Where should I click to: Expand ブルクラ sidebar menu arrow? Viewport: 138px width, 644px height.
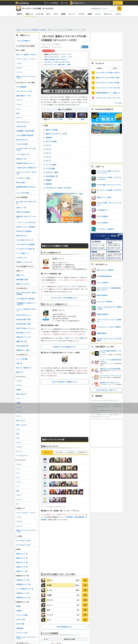pos(38,68)
